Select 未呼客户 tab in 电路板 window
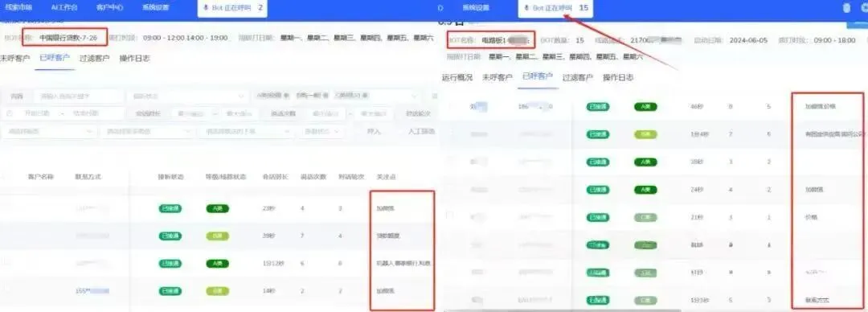This screenshot has height=312, width=868. 497,77
